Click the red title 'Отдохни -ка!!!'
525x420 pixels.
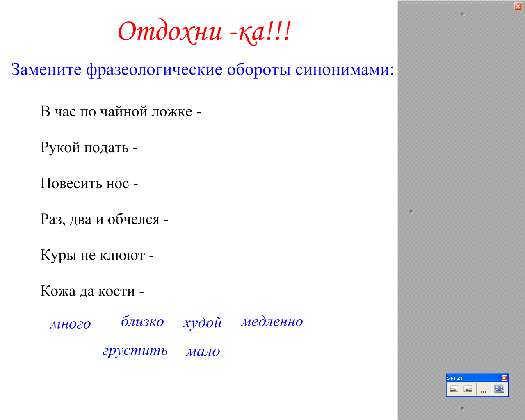204,32
